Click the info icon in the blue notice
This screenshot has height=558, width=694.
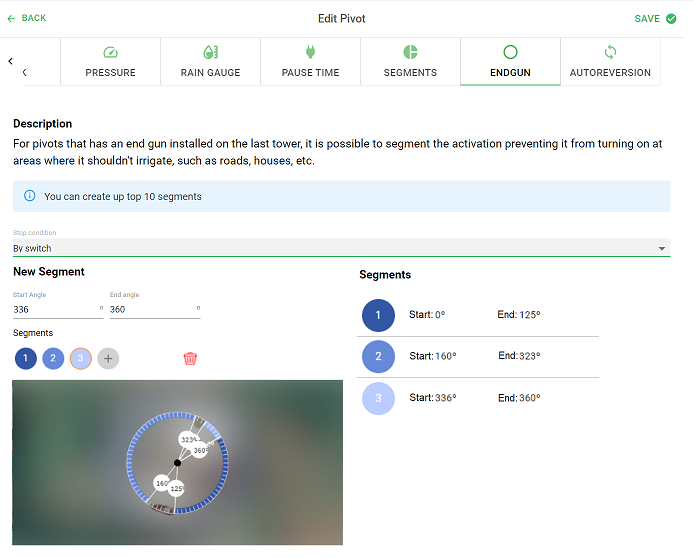pos(30,196)
